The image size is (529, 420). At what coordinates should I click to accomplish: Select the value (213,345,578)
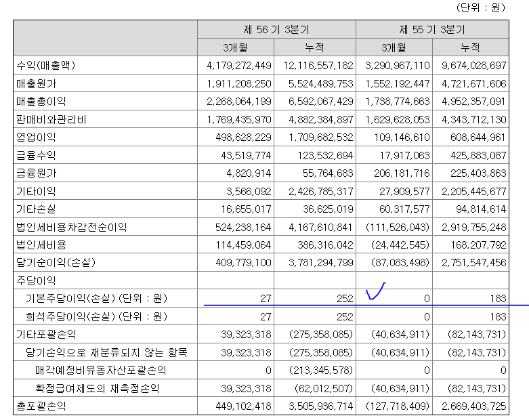tap(321, 371)
